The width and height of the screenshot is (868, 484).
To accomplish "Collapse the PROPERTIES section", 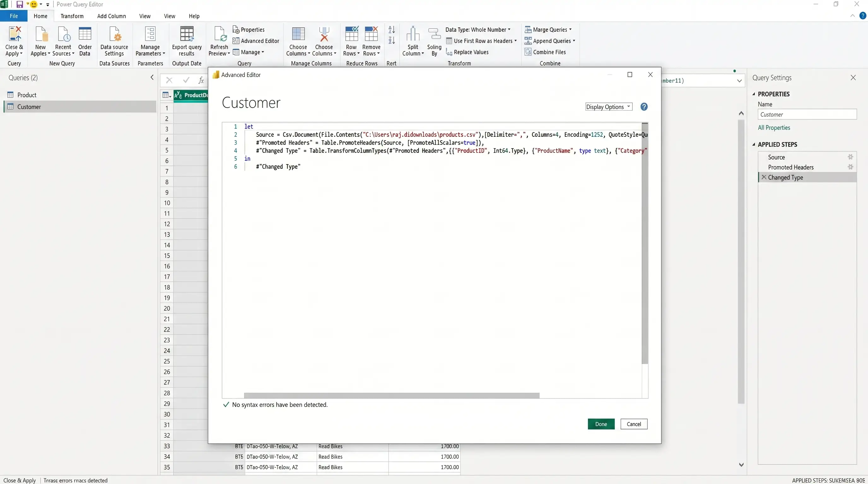I will [x=754, y=94].
